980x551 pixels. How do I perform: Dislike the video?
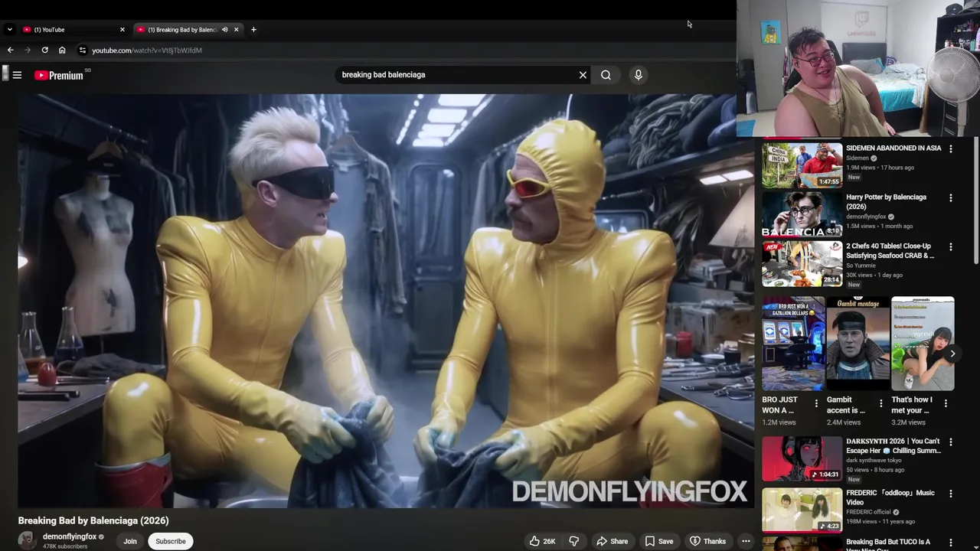[x=574, y=541]
